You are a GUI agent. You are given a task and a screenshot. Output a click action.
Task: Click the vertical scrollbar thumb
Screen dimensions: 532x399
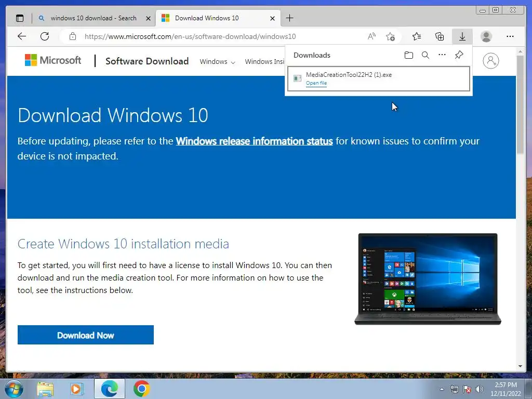pos(520,104)
